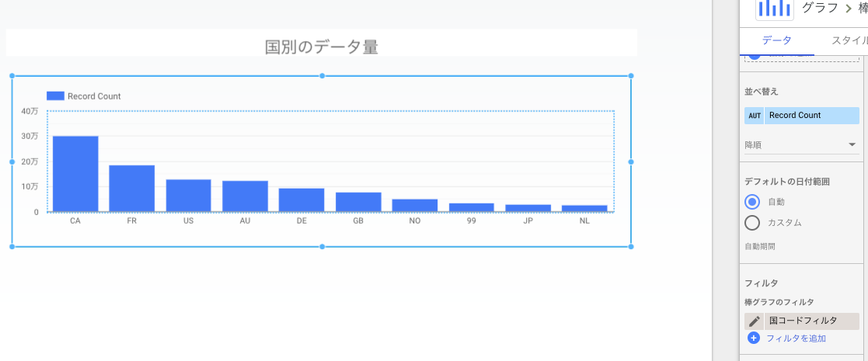Click the Record Count sort field chip
Viewport: 868px width, 361px height.
[x=811, y=116]
